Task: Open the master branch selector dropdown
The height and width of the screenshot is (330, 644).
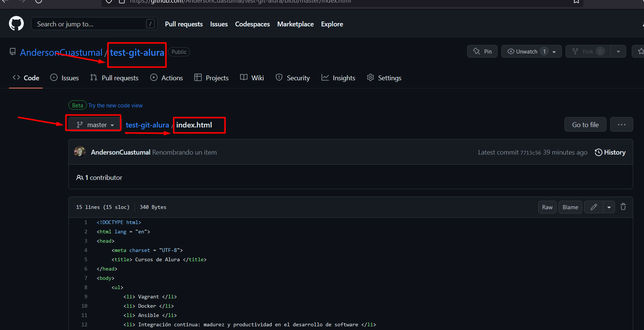Action: (95, 125)
